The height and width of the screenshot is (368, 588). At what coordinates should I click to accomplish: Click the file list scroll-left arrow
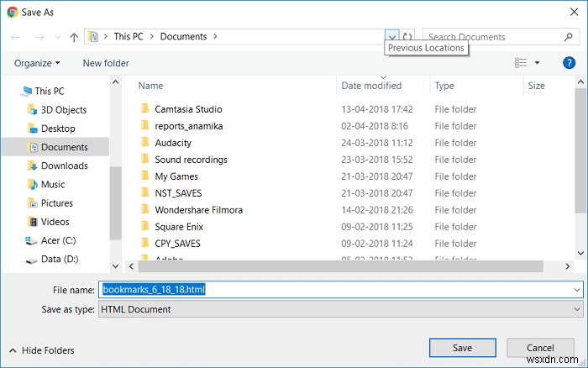point(131,266)
